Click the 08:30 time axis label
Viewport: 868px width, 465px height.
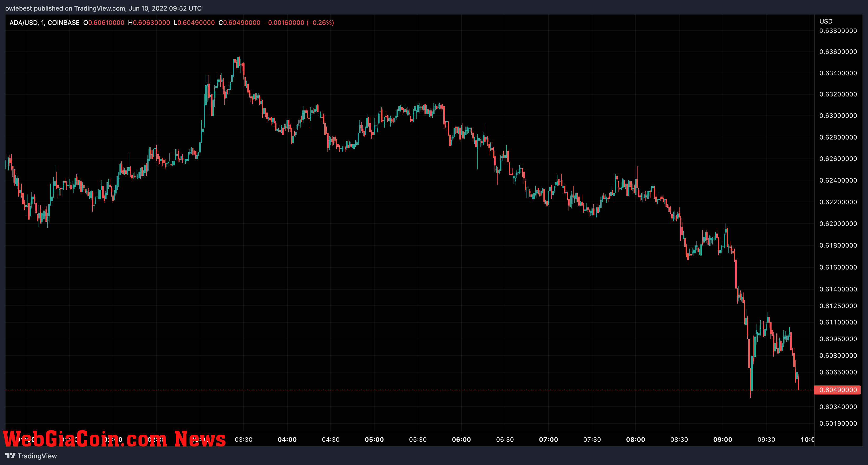pos(679,439)
